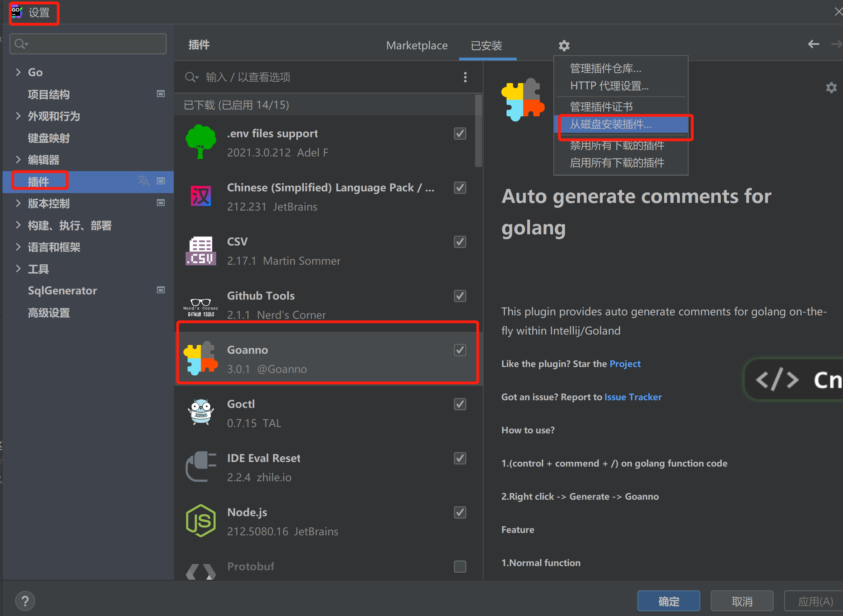
Task: Choose 管理插件证书 menu item
Action: click(621, 107)
